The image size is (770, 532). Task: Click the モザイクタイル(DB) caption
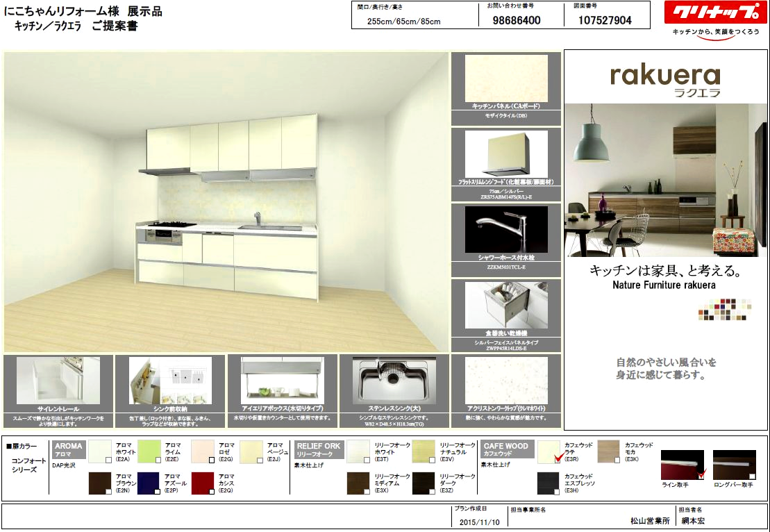505,116
